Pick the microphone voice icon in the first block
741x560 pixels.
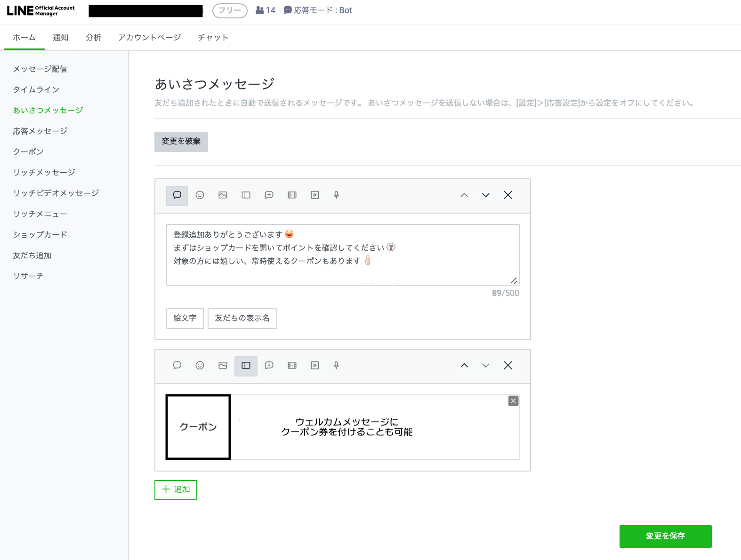(336, 195)
